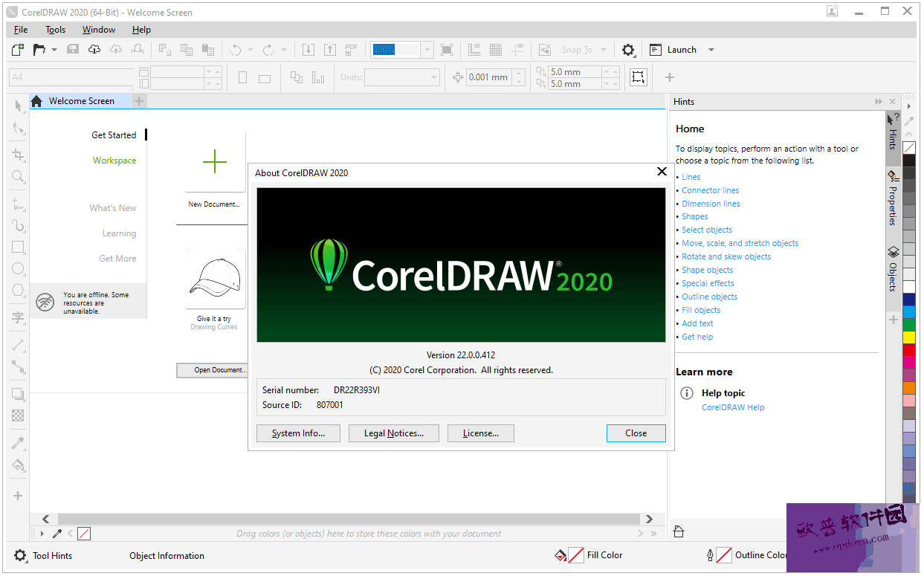Select the Crop tool in toolbox
Image resolution: width=924 pixels, height=576 pixels.
pyautogui.click(x=19, y=155)
